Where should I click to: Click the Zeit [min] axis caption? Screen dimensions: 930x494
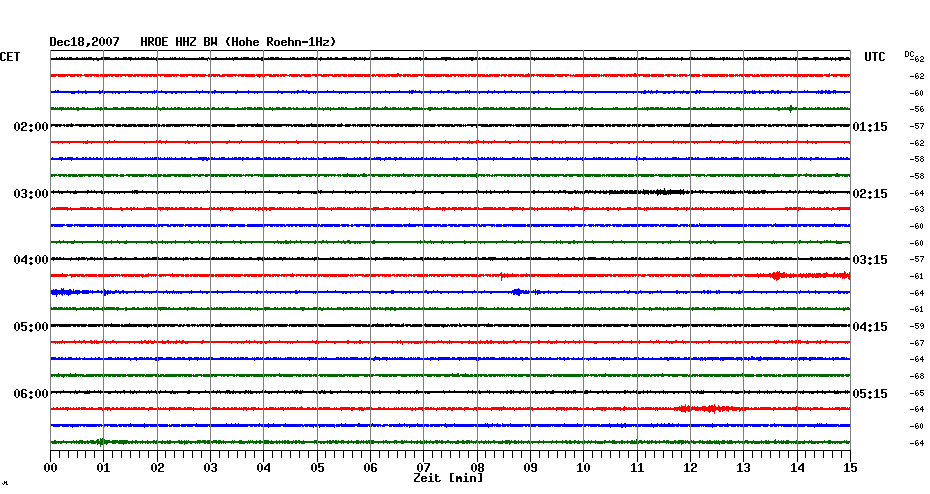pyautogui.click(x=448, y=477)
